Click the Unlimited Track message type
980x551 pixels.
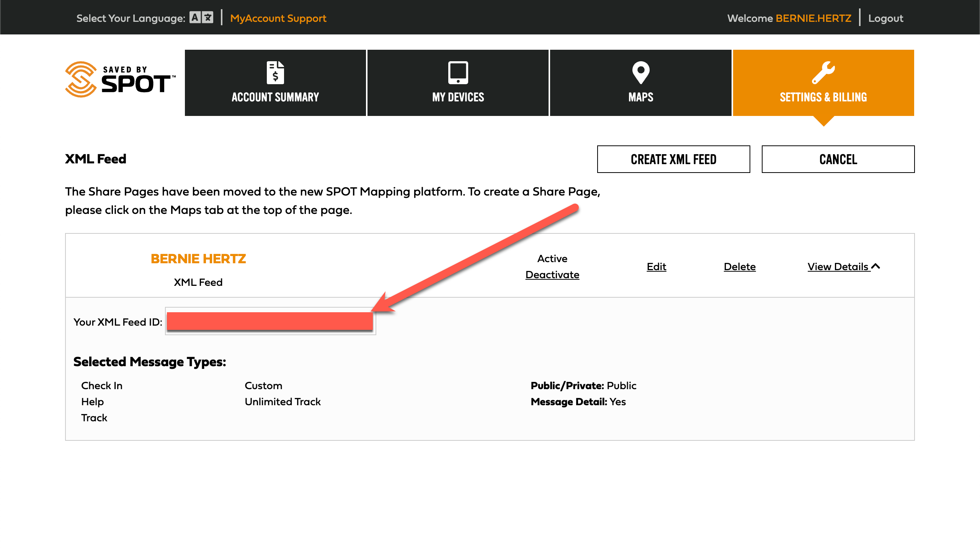[283, 402]
